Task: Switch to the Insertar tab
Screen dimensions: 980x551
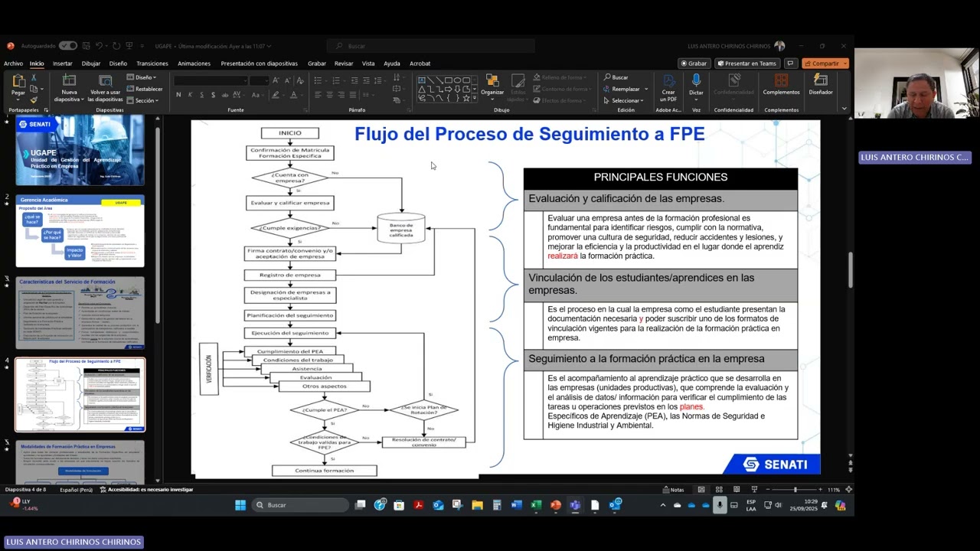Action: [x=63, y=64]
